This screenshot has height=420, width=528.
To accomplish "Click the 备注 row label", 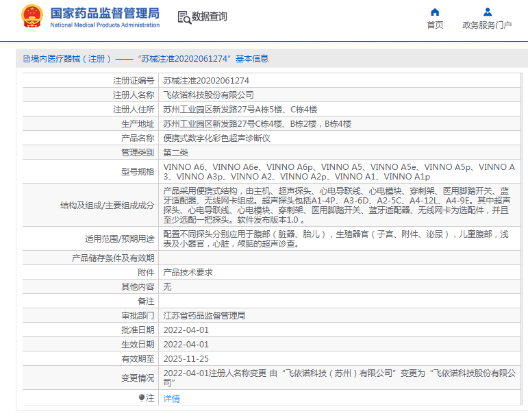I will click(146, 301).
